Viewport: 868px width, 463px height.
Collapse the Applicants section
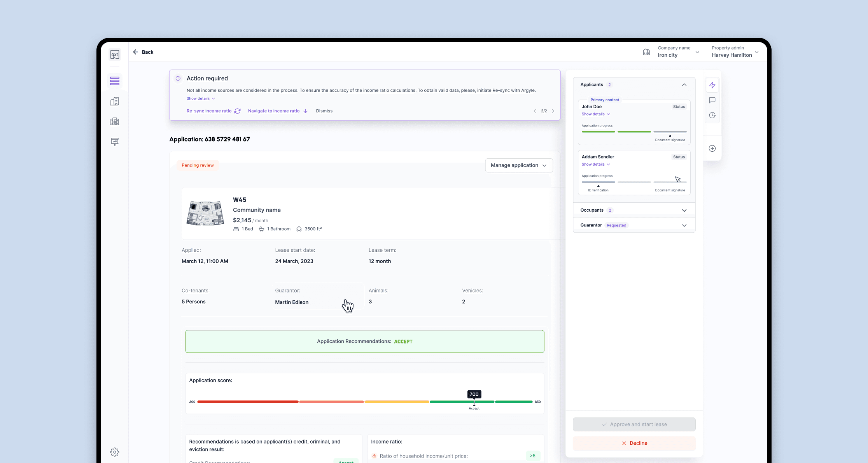[684, 85]
